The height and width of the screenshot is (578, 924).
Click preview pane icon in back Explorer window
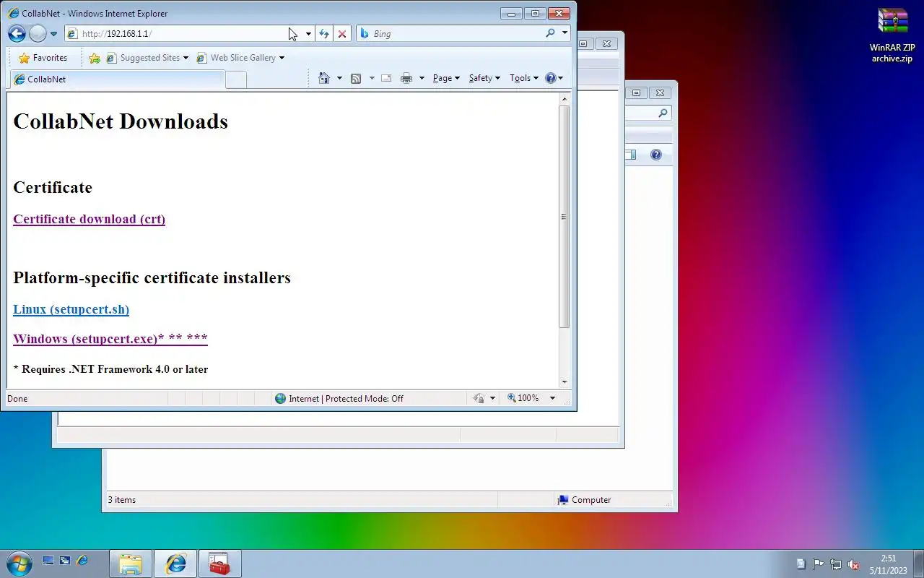tap(630, 155)
